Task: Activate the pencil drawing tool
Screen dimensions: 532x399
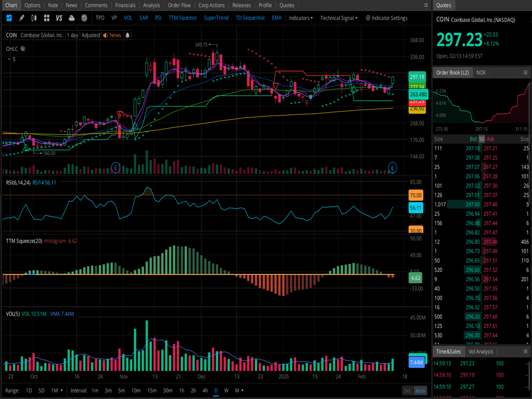Action: click(21, 18)
